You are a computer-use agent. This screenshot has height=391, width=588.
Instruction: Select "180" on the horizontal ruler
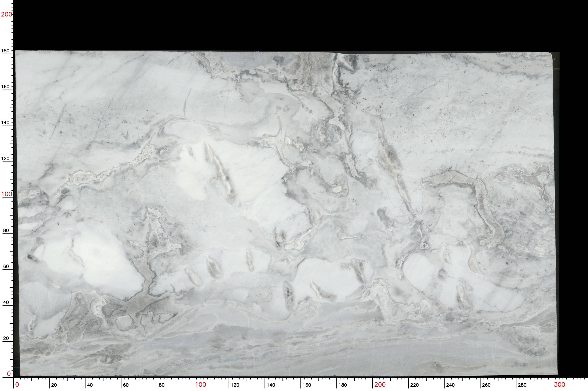[x=343, y=385]
